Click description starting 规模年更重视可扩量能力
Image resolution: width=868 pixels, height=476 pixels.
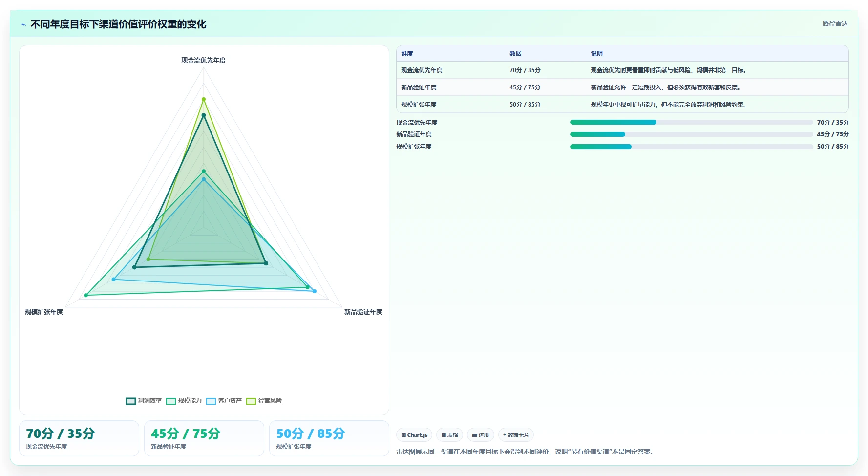click(x=668, y=105)
